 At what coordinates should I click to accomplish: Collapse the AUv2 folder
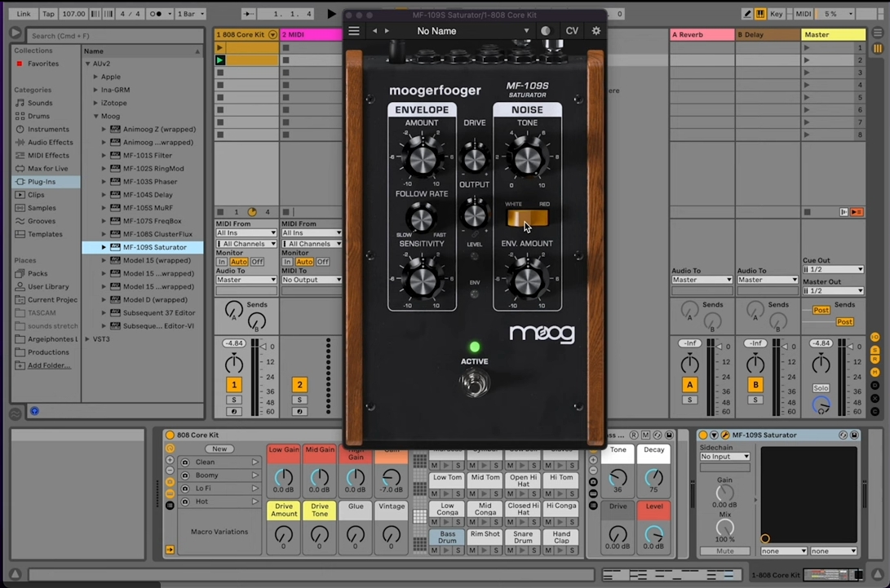[x=87, y=64]
